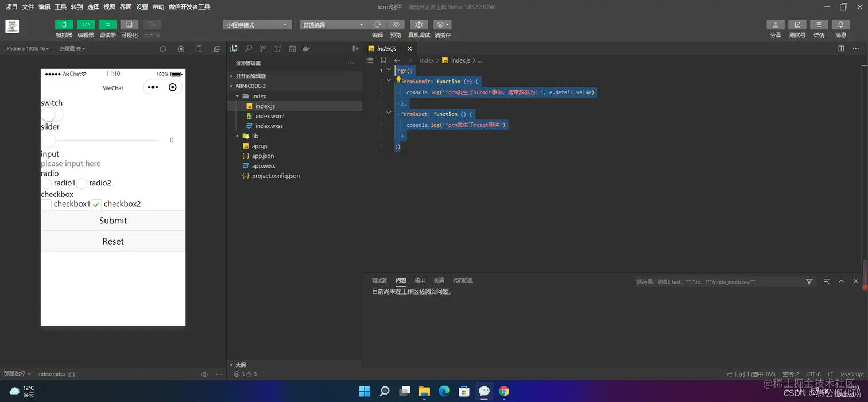868x402 pixels.
Task: Switch to the 调试器 panel tab
Action: coord(379,280)
